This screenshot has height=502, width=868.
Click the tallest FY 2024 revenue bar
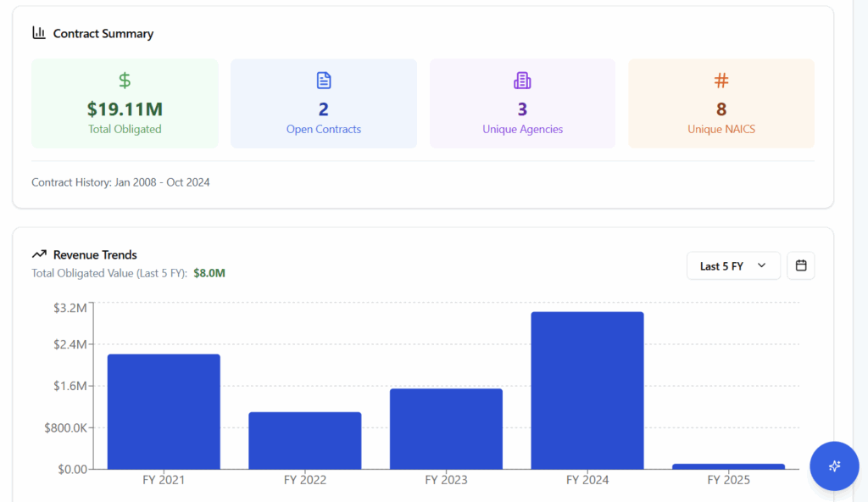pos(587,390)
